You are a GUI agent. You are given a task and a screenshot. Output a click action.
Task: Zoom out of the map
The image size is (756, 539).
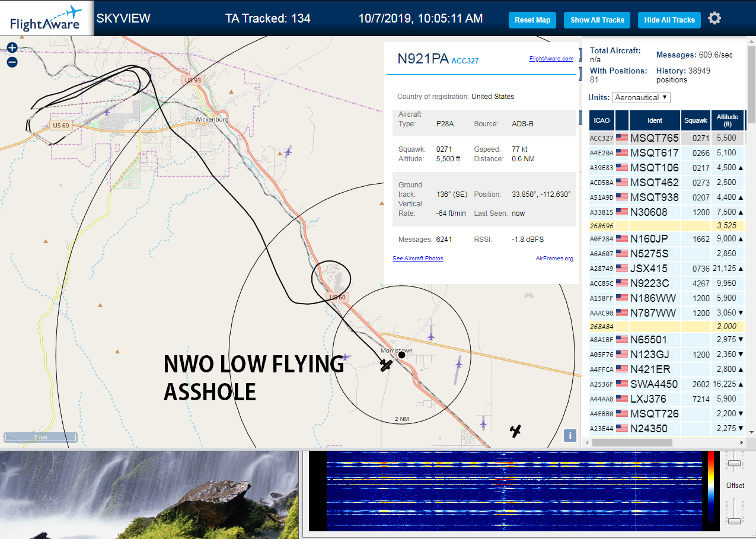(x=12, y=62)
